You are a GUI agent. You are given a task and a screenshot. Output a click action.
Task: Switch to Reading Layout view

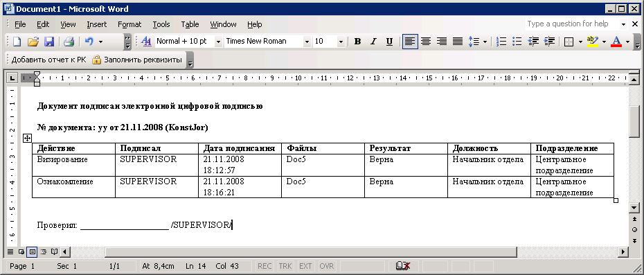point(54,251)
